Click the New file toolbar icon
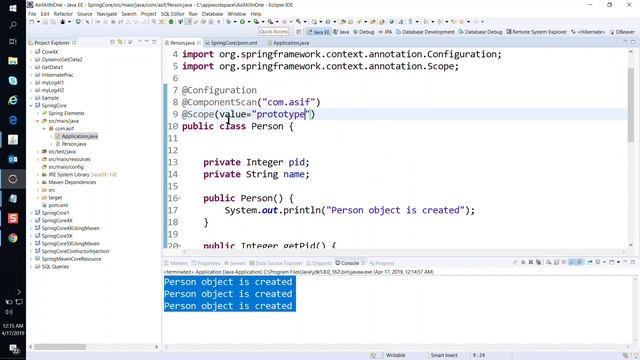This screenshot has height=360, width=640. pos(31,22)
